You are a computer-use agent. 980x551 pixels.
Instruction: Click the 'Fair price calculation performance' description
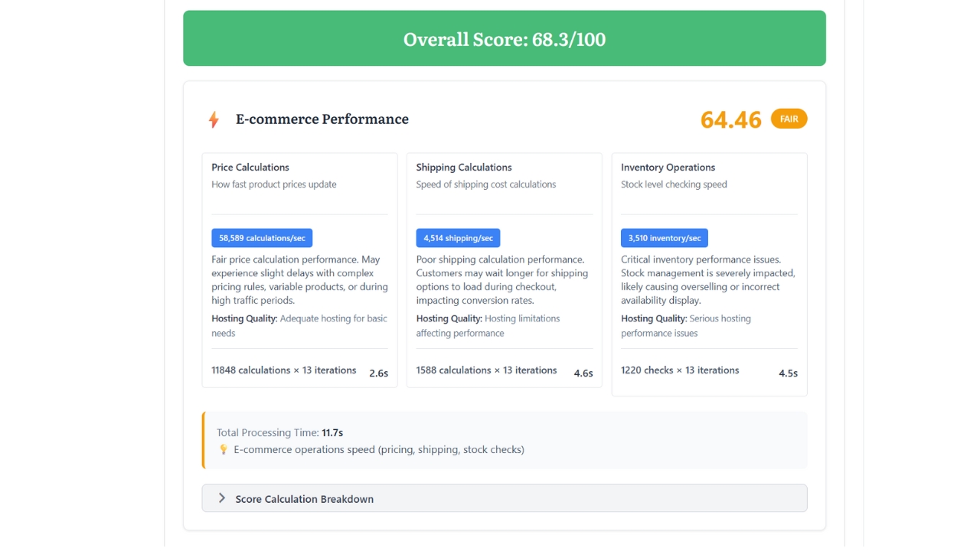299,280
